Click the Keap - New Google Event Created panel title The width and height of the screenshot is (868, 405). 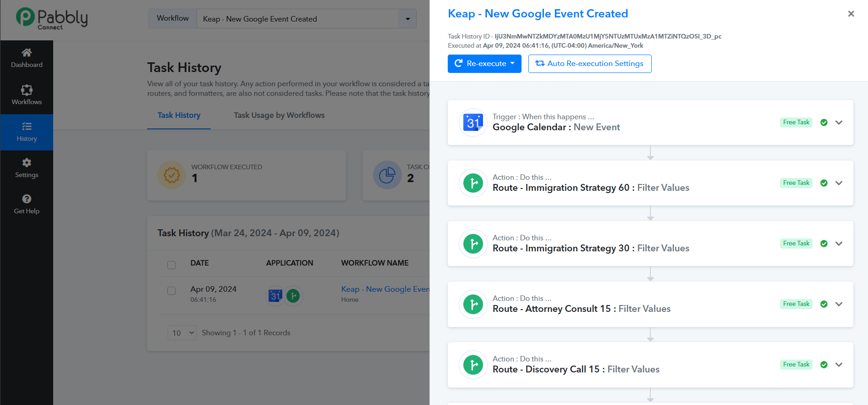coord(538,14)
